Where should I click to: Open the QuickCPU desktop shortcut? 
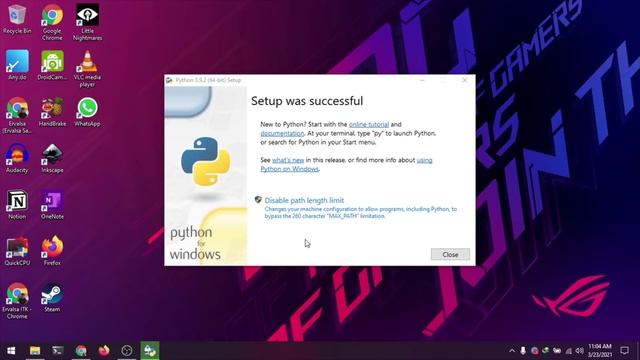coord(17,251)
